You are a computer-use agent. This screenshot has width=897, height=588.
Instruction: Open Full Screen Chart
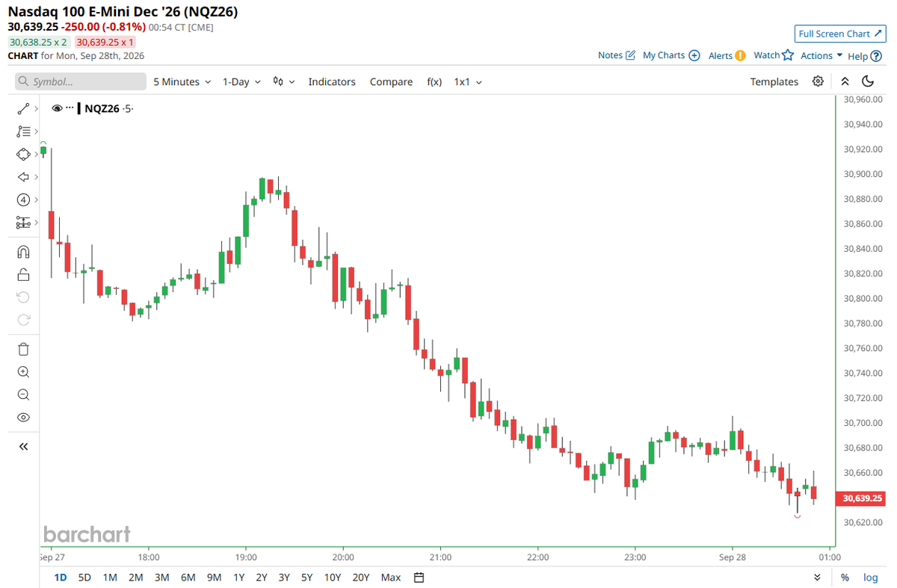(x=840, y=34)
